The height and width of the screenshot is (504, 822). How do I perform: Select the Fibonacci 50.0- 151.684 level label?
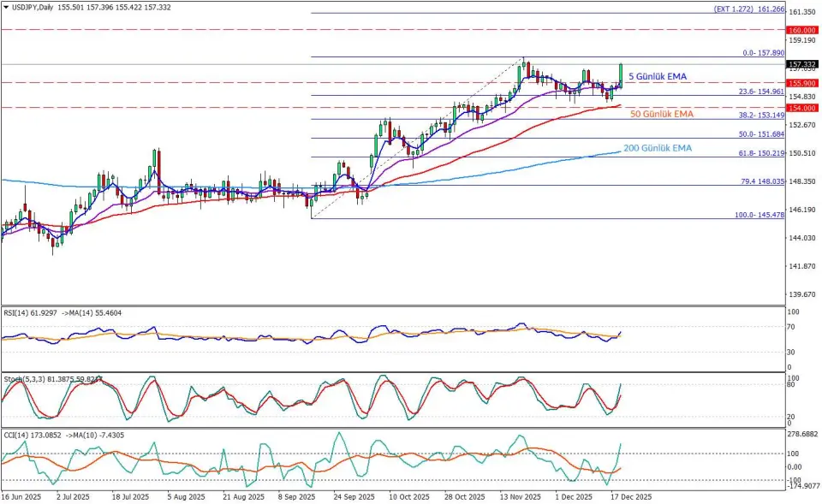point(761,134)
